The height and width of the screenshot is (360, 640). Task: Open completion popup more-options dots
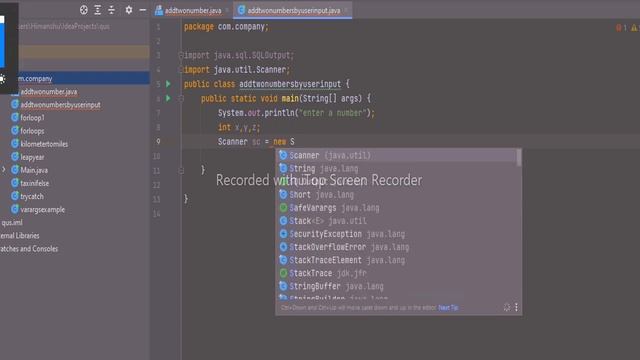click(x=516, y=307)
